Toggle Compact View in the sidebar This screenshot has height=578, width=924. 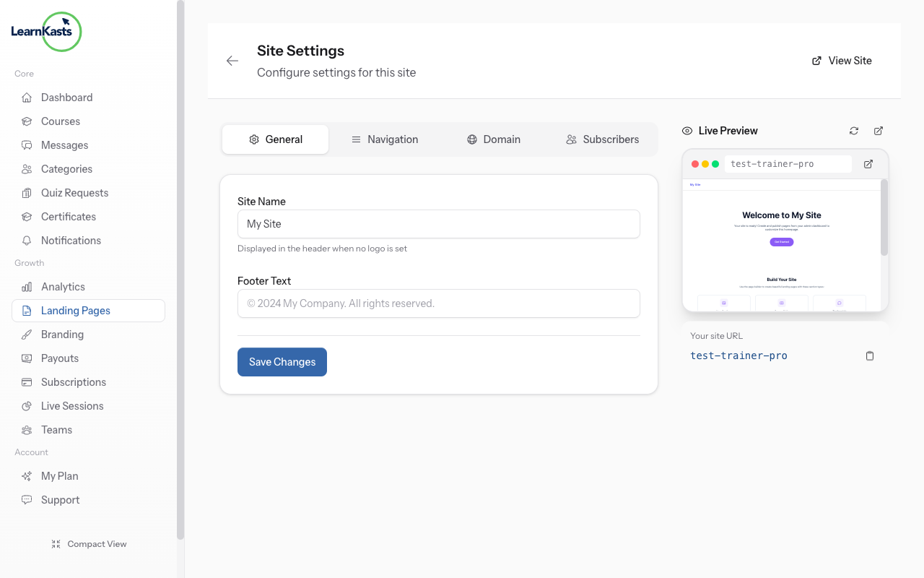pos(89,543)
